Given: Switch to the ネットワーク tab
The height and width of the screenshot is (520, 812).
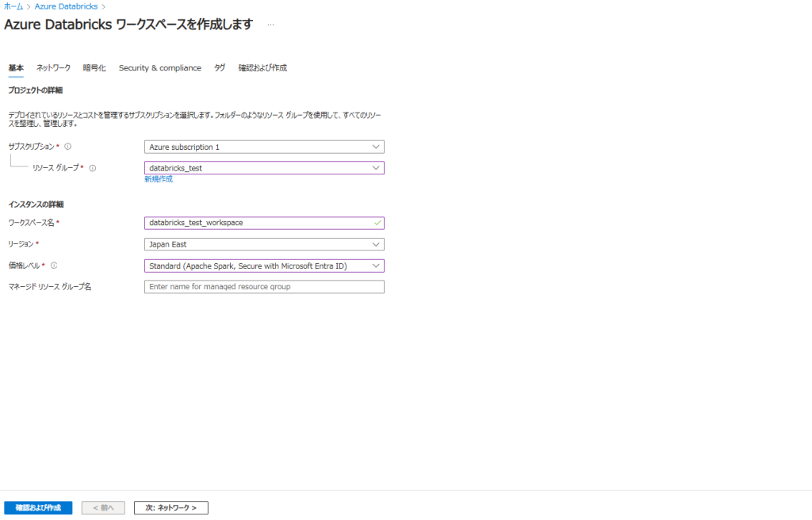Looking at the screenshot, I should 53,68.
